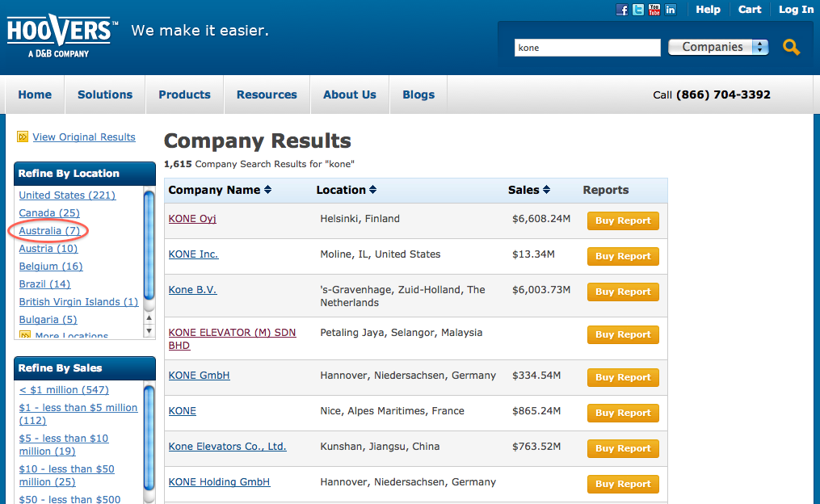
Task: Filter sales $5 - less than $10 million
Action: [64, 444]
